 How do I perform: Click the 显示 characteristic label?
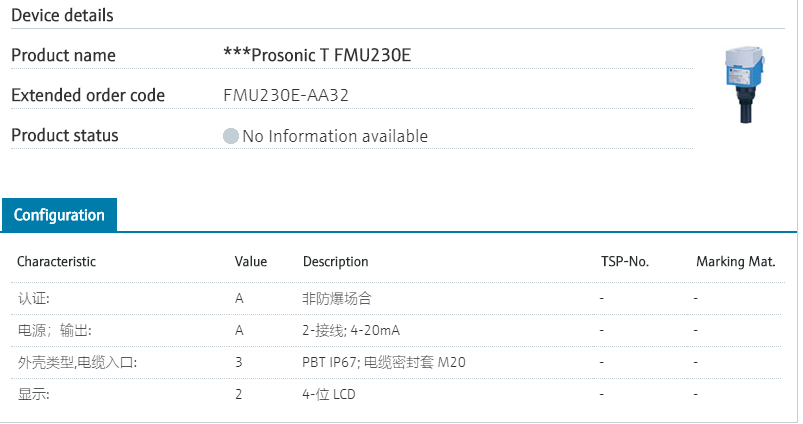click(x=34, y=394)
